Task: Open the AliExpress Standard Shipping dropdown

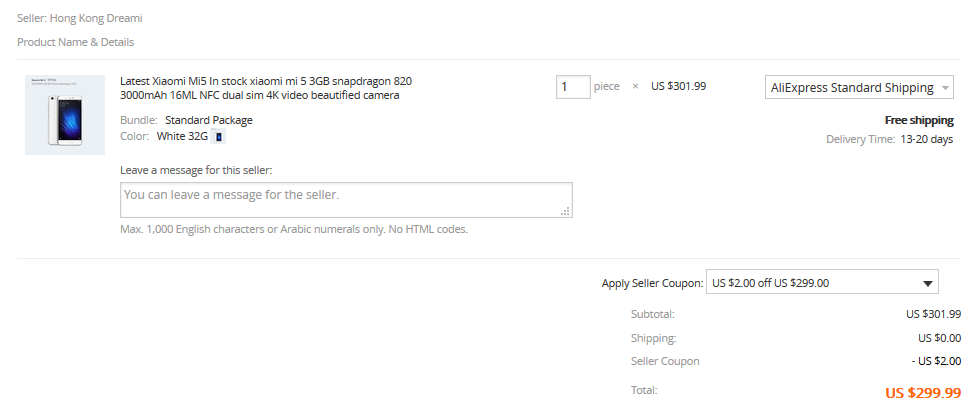Action: pos(859,88)
